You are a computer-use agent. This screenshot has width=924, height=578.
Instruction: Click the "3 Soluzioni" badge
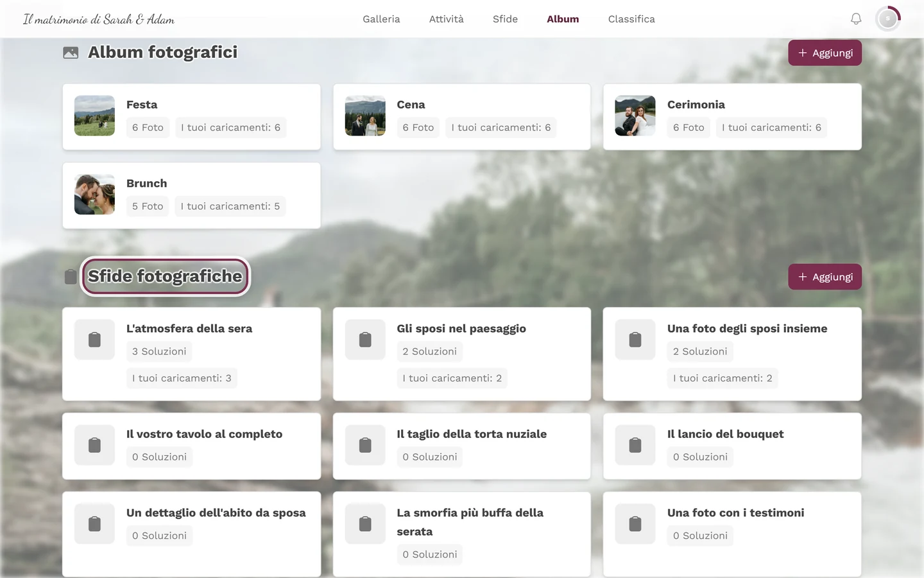pos(159,351)
